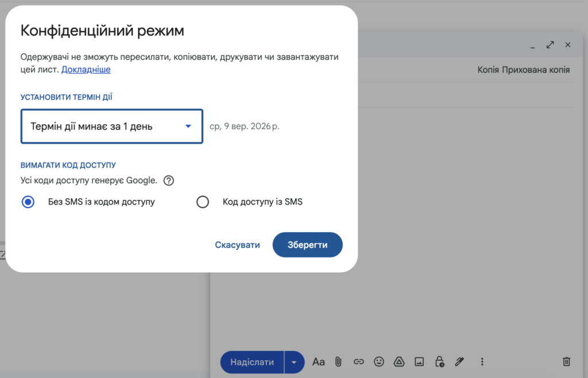Click the 'ВИМАГАТИ КОД ДОСТУПУ' heading
Viewport: 588px width, 378px height.
coord(68,165)
